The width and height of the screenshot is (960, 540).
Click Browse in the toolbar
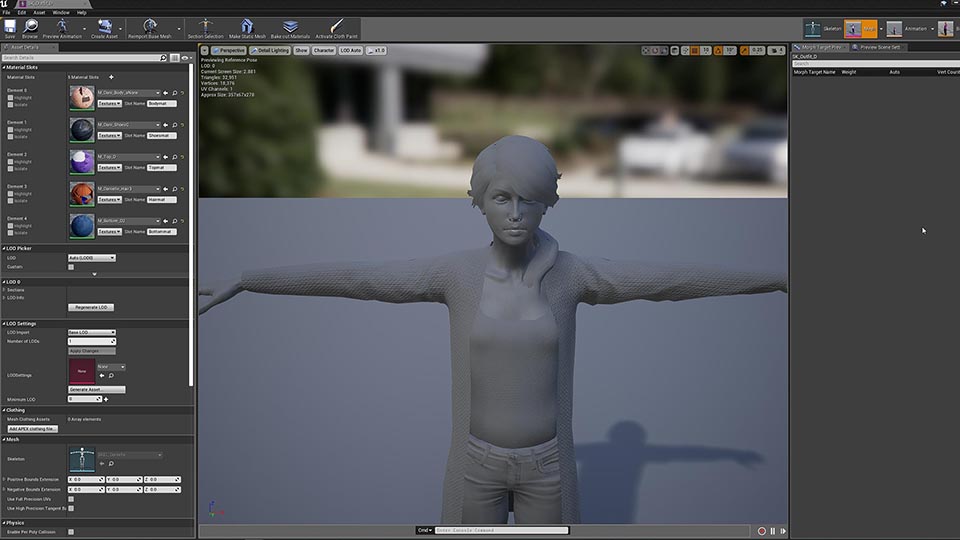tap(30, 28)
